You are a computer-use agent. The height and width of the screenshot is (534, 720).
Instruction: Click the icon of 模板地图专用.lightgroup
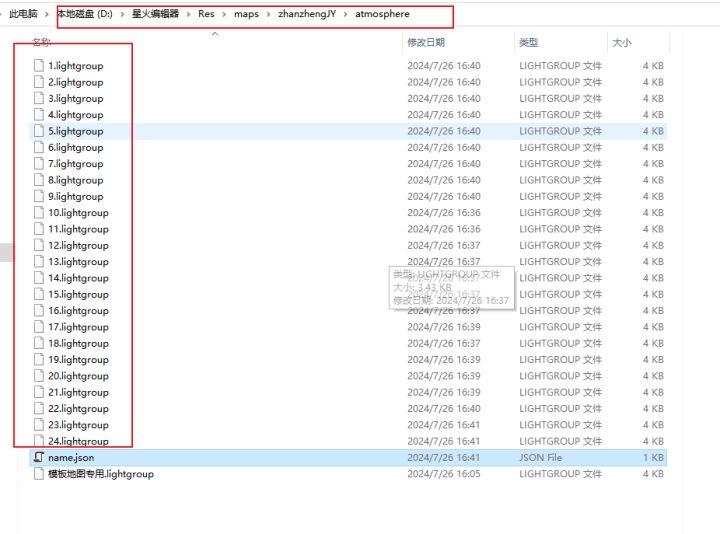[39, 474]
